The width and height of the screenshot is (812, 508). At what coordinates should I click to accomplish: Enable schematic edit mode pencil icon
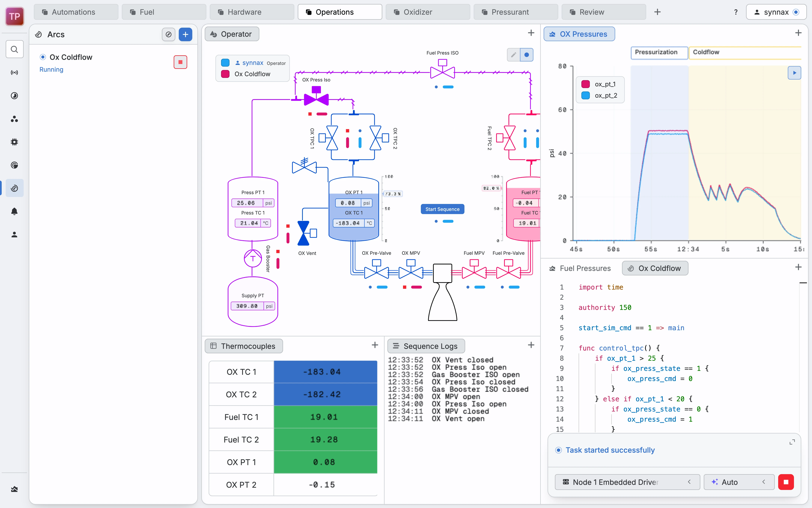click(513, 55)
